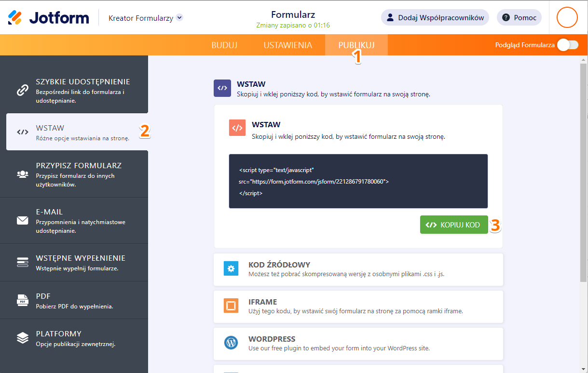Click the Jotform logo
This screenshot has width=588, height=373.
[48, 18]
